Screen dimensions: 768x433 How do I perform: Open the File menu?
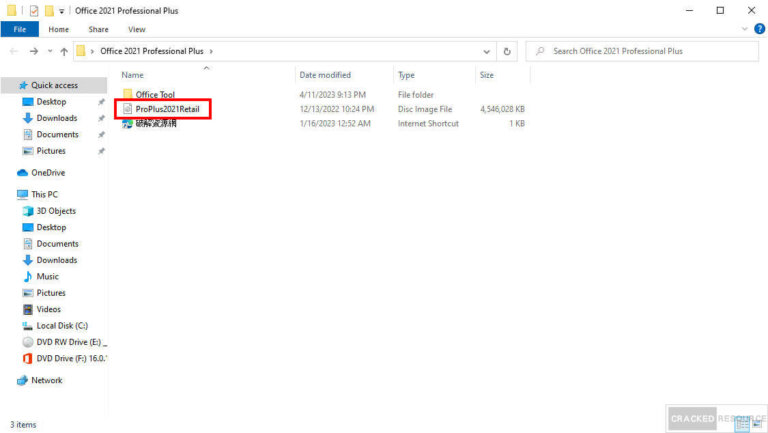(19, 30)
